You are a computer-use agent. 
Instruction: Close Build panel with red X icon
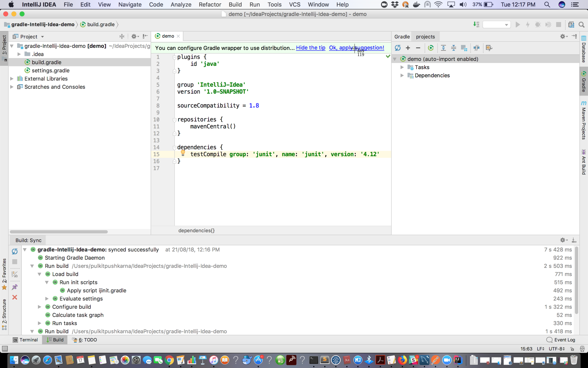(15, 297)
